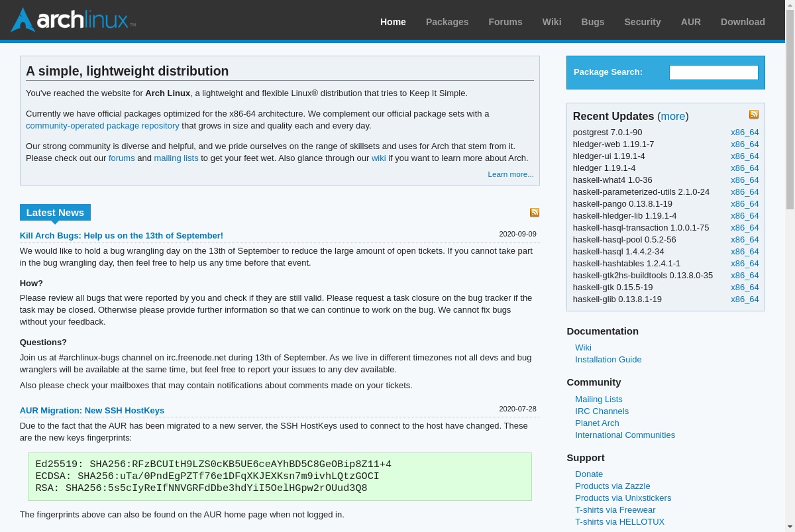
Task: Go to the Home nav item
Action: click(x=393, y=22)
